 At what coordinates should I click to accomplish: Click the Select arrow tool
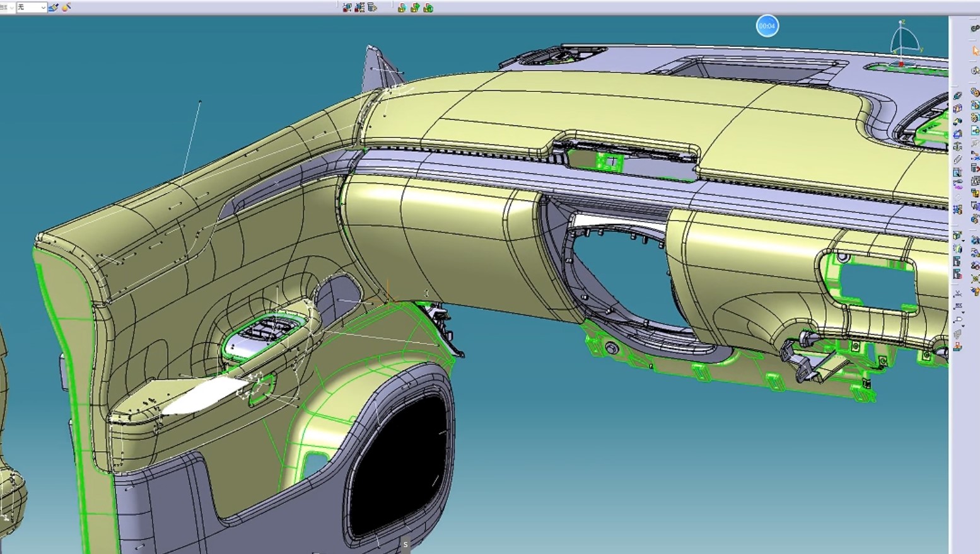click(975, 50)
